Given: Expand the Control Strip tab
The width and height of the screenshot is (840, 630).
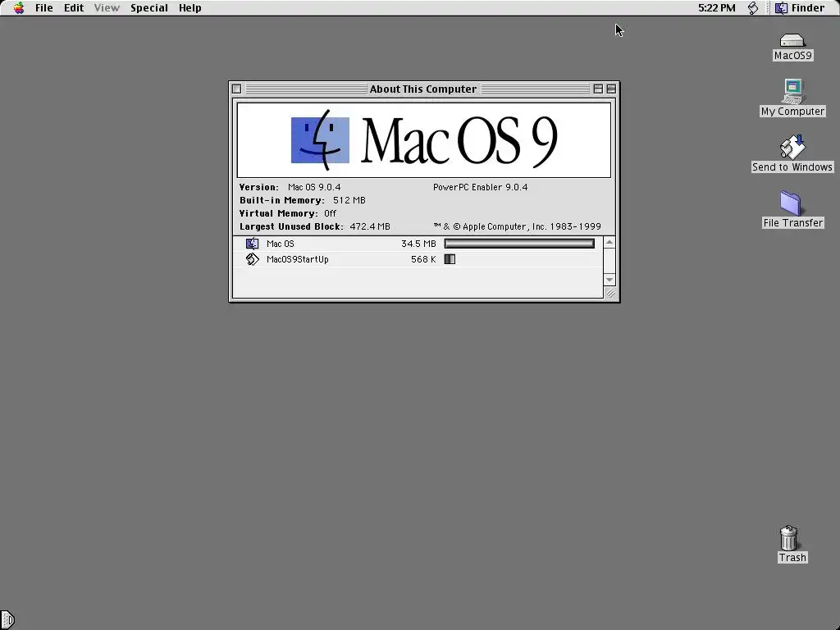Looking at the screenshot, I should click(7, 620).
